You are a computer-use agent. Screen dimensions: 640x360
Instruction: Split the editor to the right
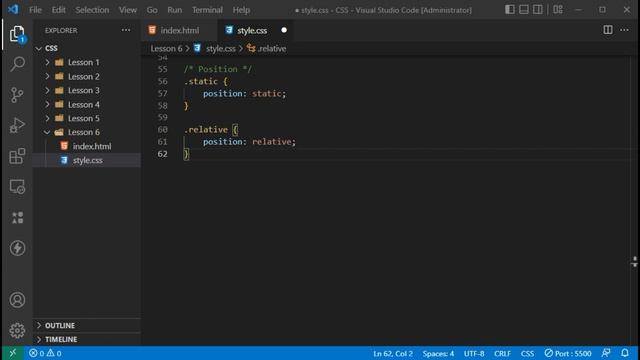point(608,30)
